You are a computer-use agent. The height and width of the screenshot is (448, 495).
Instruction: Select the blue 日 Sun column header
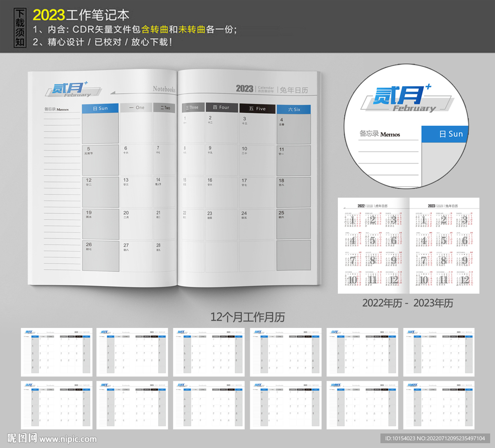point(101,108)
